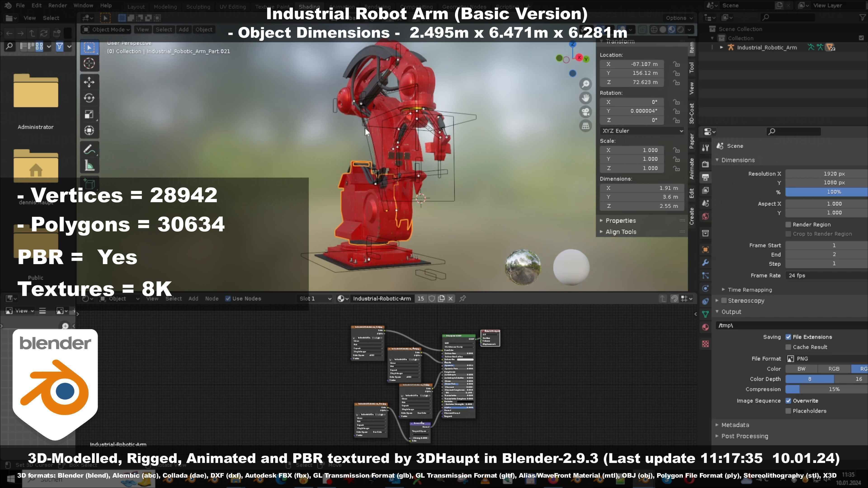Viewport: 868px width, 488px height.
Task: Open the Object Data green triangle tab
Action: coord(705,314)
